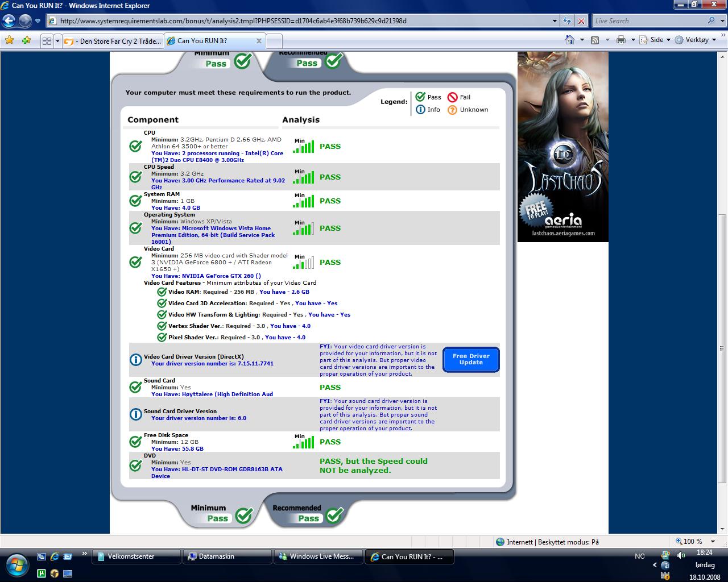Expand the Home button dropdown arrow
This screenshot has width=728, height=582.
(582, 40)
